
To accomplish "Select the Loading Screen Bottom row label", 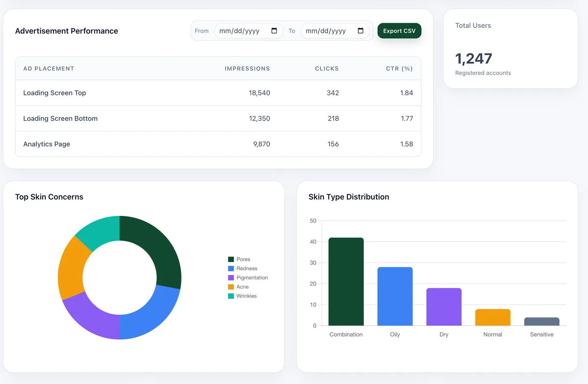I will coord(60,118).
